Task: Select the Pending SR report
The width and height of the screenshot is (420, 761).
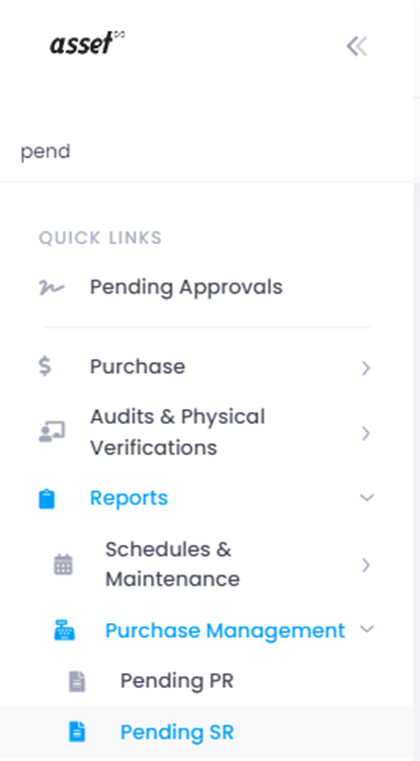Action: point(177,732)
